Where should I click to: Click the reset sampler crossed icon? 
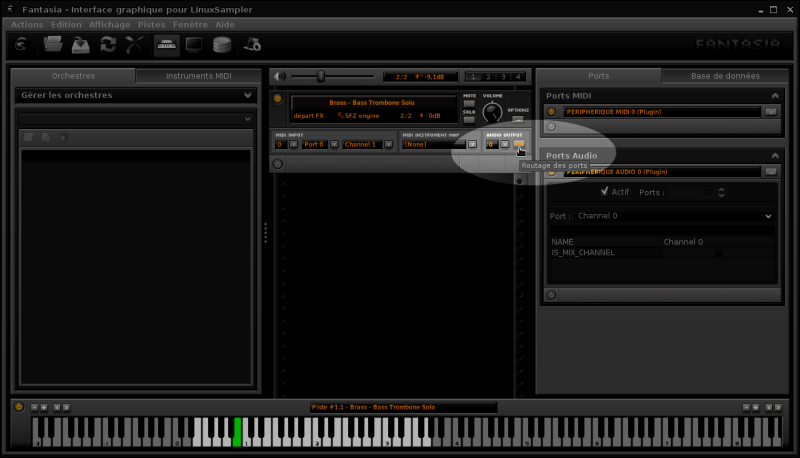pos(135,45)
